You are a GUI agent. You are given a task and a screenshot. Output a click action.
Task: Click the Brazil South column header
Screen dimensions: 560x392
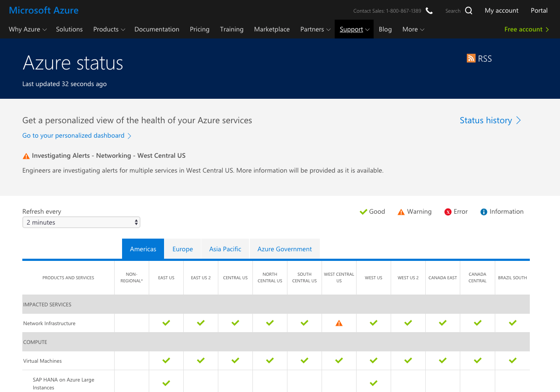[x=512, y=278]
